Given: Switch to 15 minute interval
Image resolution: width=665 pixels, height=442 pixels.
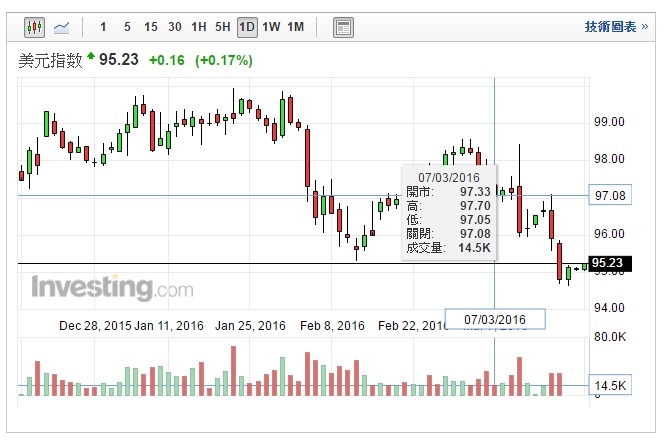Looking at the screenshot, I should pyautogui.click(x=150, y=26).
